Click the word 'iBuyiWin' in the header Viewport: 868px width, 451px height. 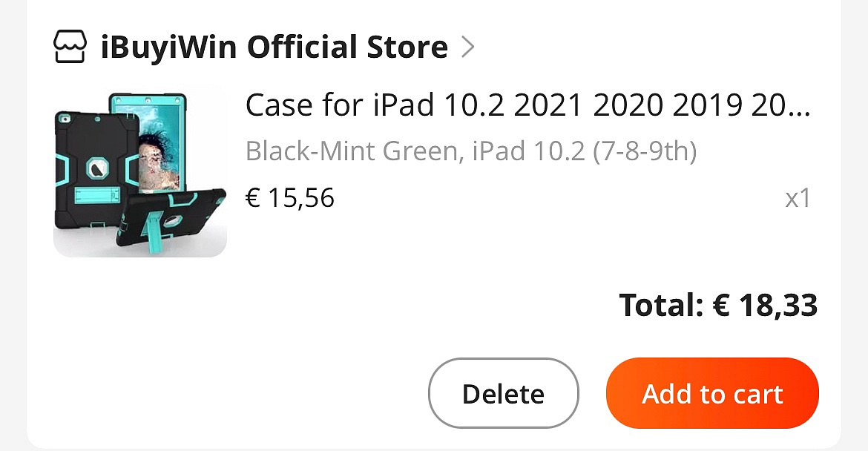pos(169,47)
